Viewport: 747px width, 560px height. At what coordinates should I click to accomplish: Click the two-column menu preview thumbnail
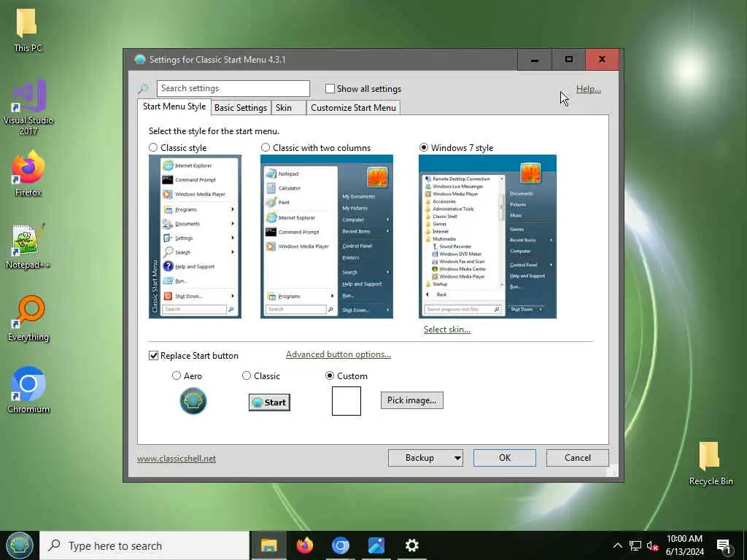click(x=327, y=236)
